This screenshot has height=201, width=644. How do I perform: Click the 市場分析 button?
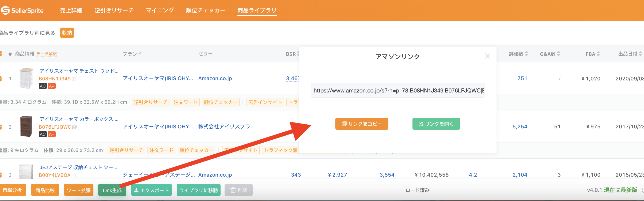(x=13, y=190)
